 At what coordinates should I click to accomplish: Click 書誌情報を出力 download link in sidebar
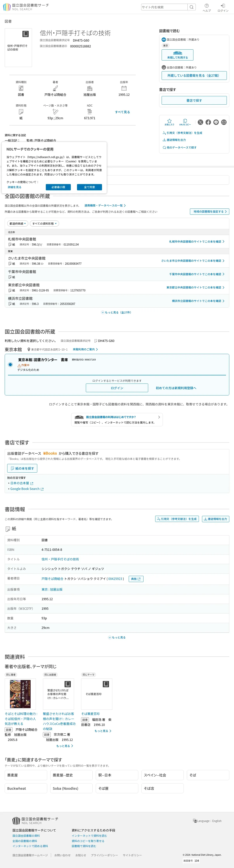[174, 140]
